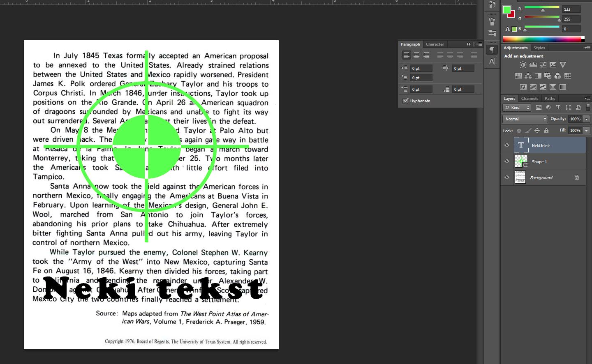Add a Photo Filter adjustment
Screen dimensions: 592x364
point(548,76)
